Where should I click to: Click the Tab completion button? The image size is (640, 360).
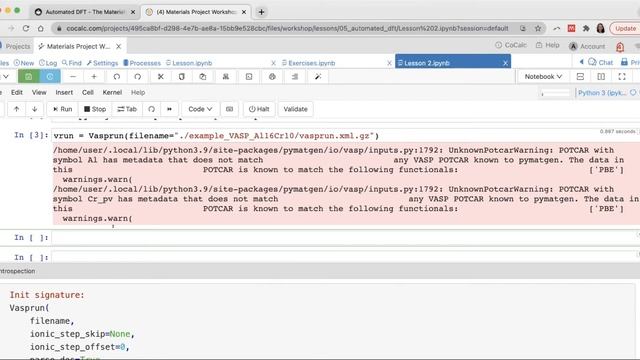pos(127,109)
